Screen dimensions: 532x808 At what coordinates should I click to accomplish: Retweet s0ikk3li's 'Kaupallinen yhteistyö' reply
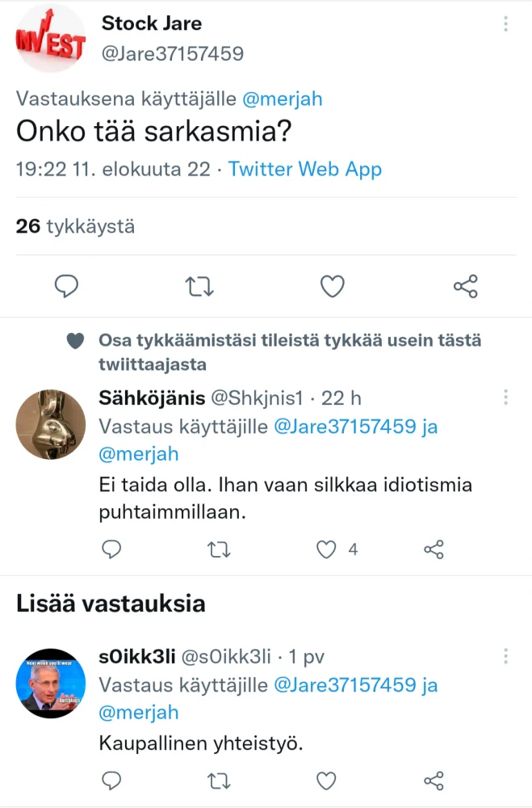tap(219, 781)
